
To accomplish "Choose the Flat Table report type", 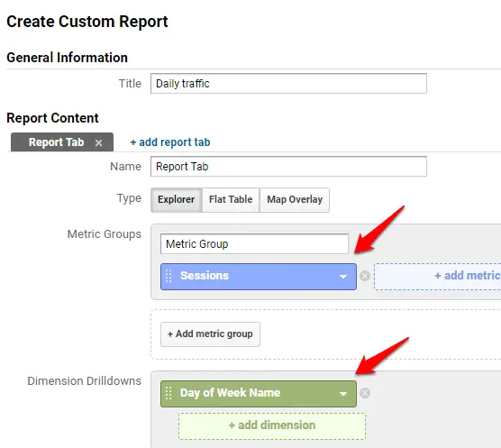I will coord(231,200).
